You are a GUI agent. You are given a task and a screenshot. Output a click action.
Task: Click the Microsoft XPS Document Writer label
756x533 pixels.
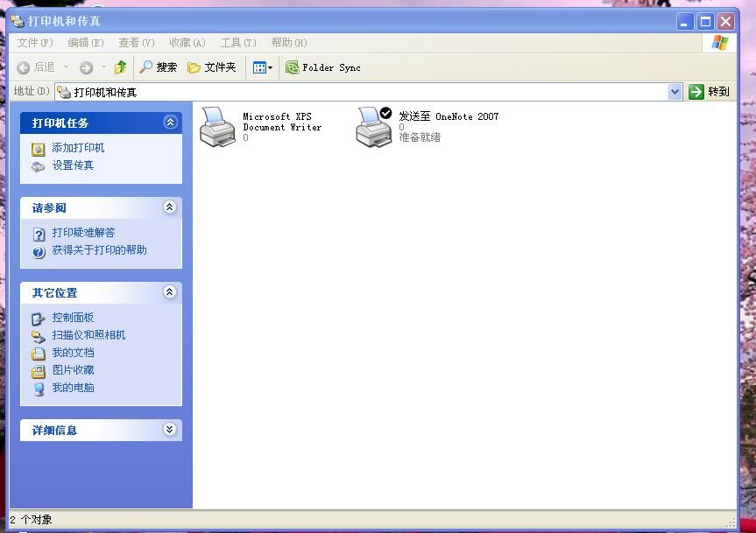point(283,122)
